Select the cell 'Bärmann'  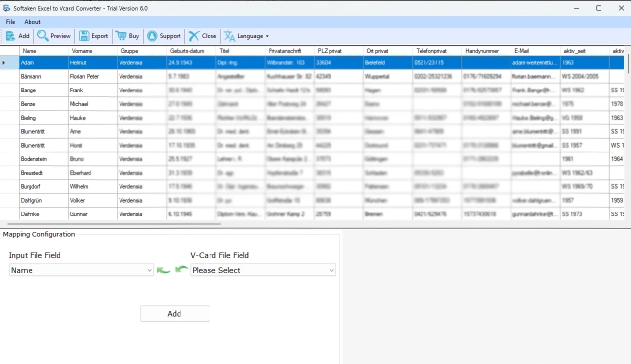click(x=44, y=76)
